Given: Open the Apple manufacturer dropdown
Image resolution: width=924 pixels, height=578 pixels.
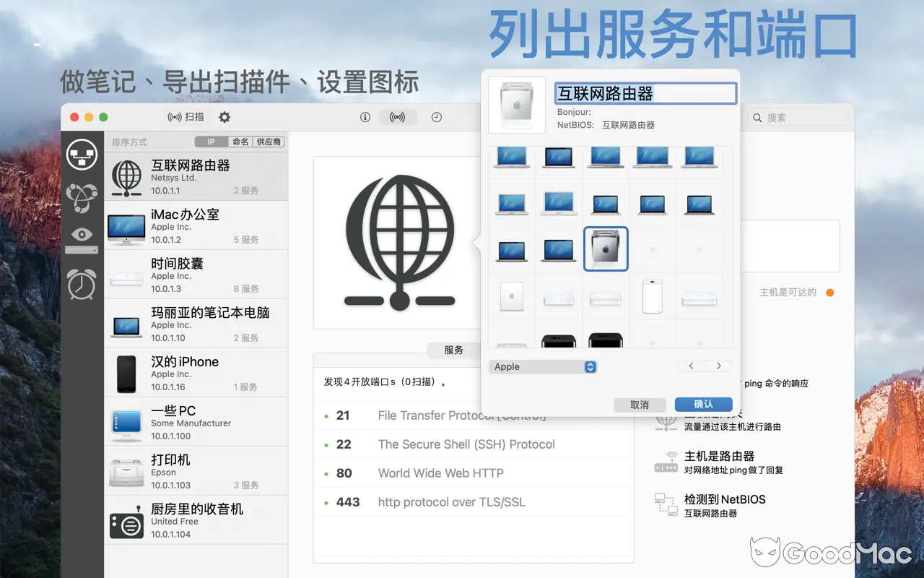Looking at the screenshot, I should [543, 366].
